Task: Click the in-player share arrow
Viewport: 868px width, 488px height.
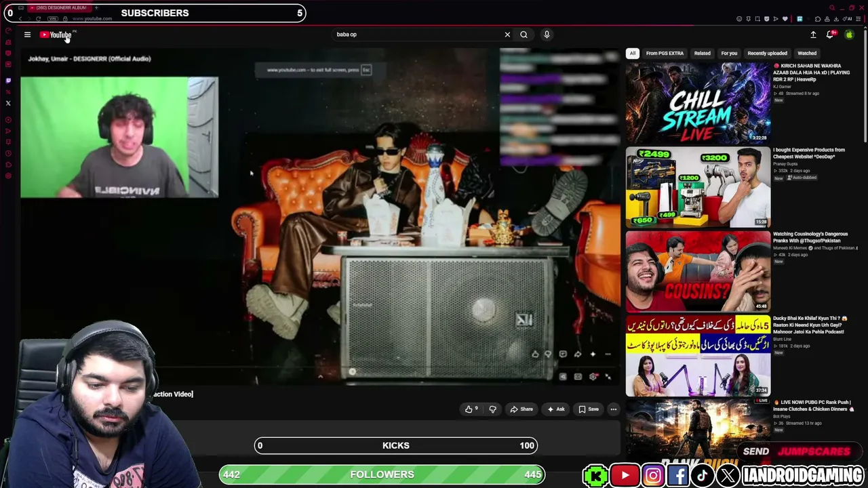Action: point(578,354)
